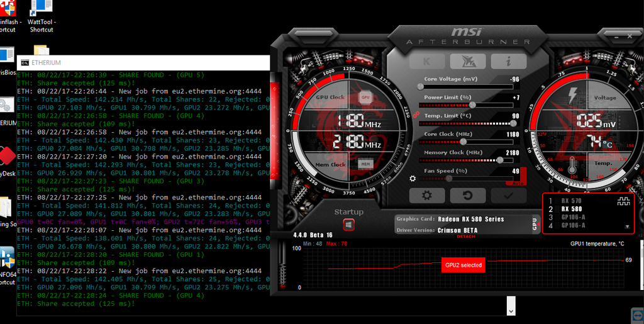Click the GPU1 temperature graph label
644x324 pixels.
597,244
